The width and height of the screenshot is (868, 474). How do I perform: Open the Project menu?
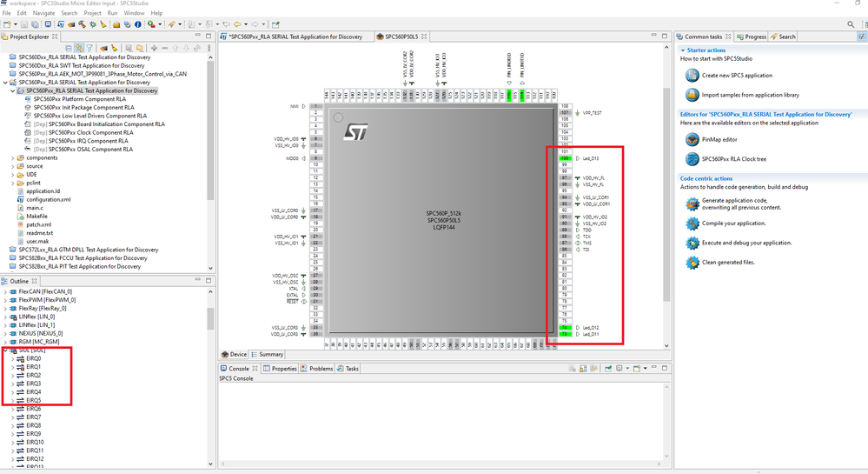pos(92,13)
